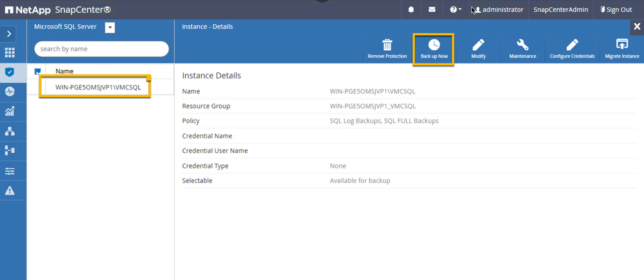Expand the left navigation sidebar chevron
This screenshot has height=280, width=644.
tap(10, 33)
